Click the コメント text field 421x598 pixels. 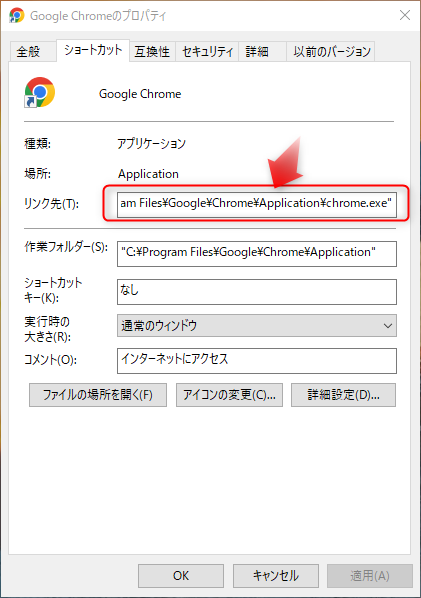pos(257,360)
